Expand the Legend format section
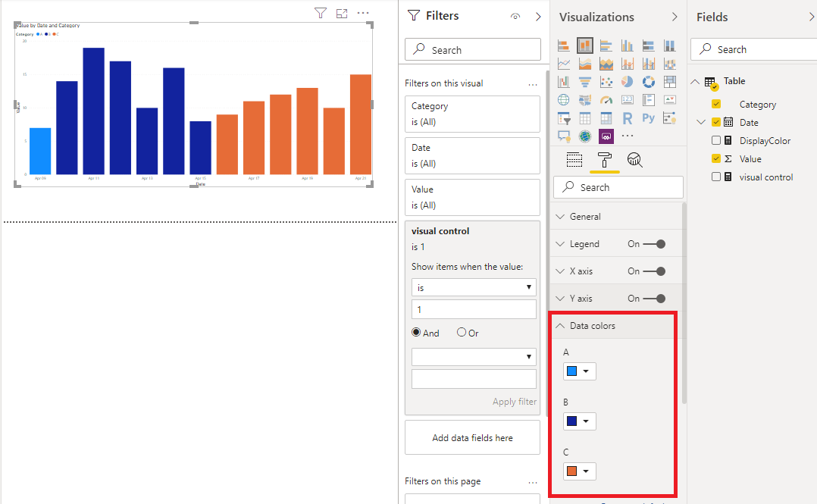The width and height of the screenshot is (817, 504). (560, 244)
